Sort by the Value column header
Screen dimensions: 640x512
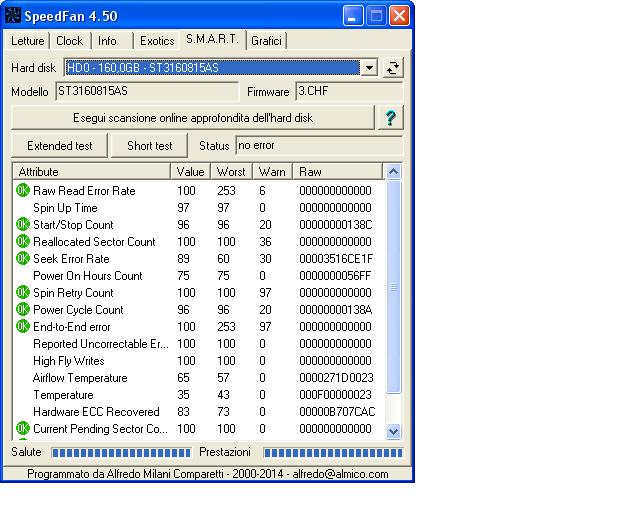point(190,171)
